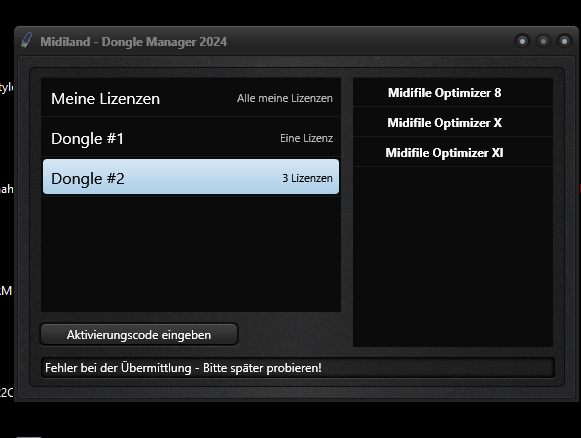
Task: Select the highlighted Dongle #2 entry
Action: [191, 177]
